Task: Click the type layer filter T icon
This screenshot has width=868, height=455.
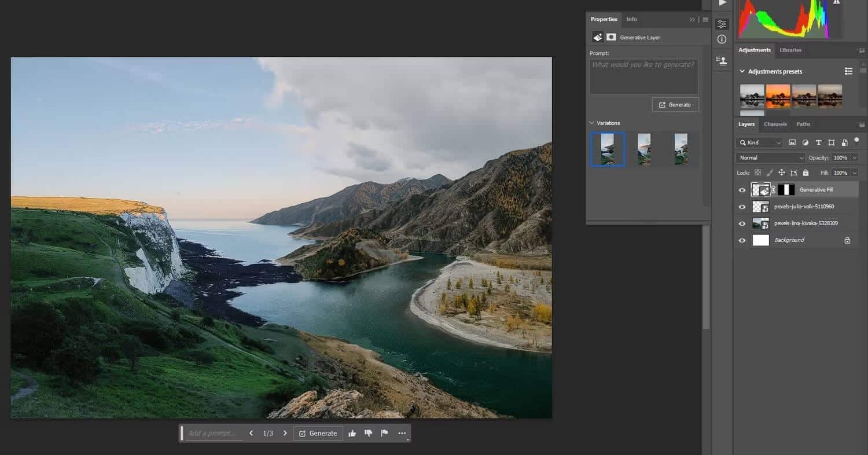Action: (819, 142)
